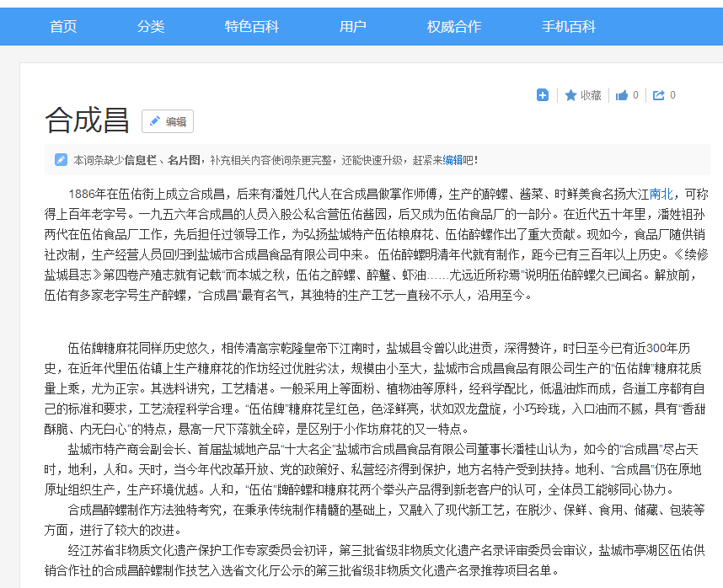Image resolution: width=723 pixels, height=588 pixels.
Task: Open 权威合作 in the top bar
Action: pyautogui.click(x=453, y=27)
